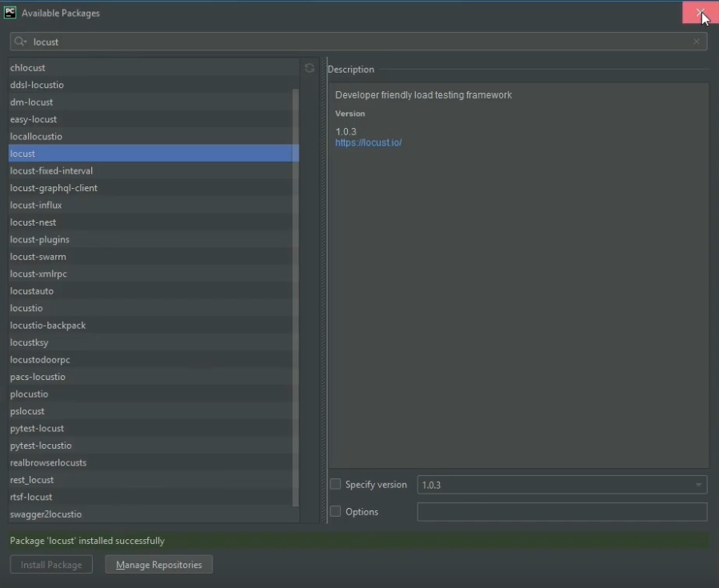Click the search magnifier icon

20,42
